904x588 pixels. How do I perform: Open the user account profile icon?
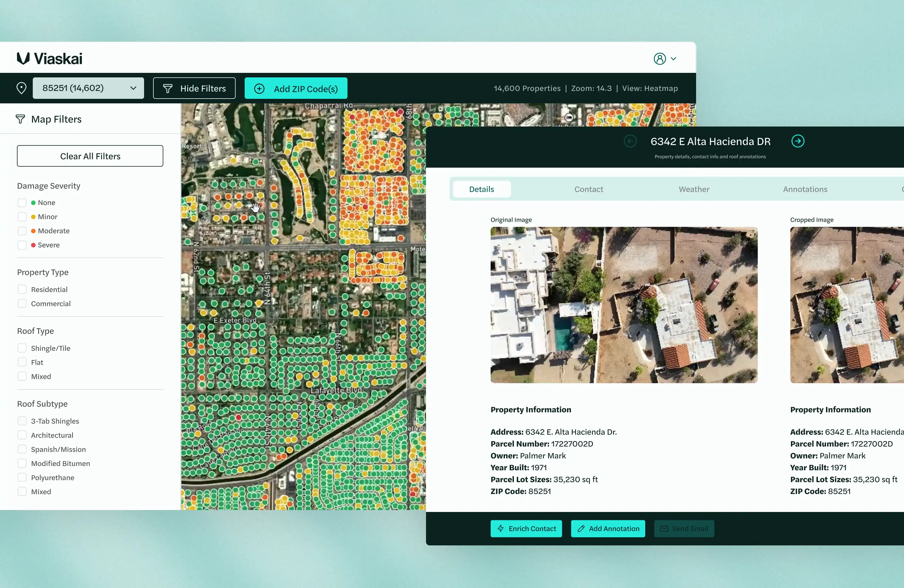[660, 59]
